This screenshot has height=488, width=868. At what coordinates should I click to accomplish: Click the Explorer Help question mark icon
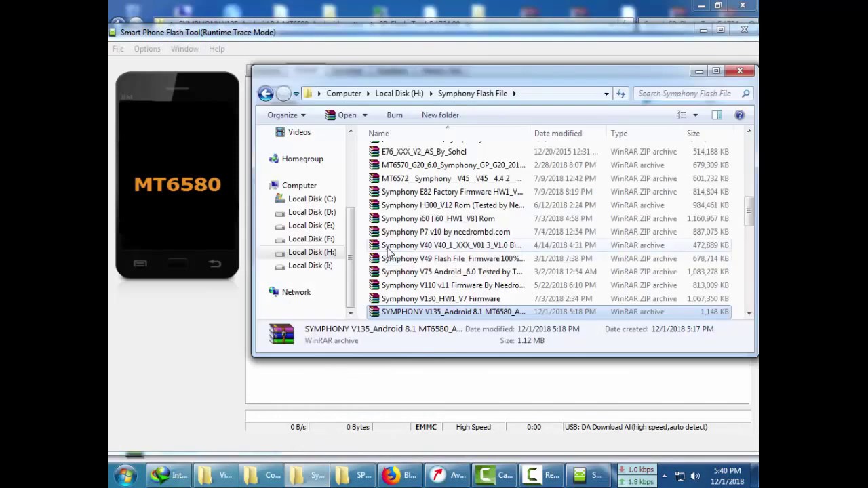point(740,115)
